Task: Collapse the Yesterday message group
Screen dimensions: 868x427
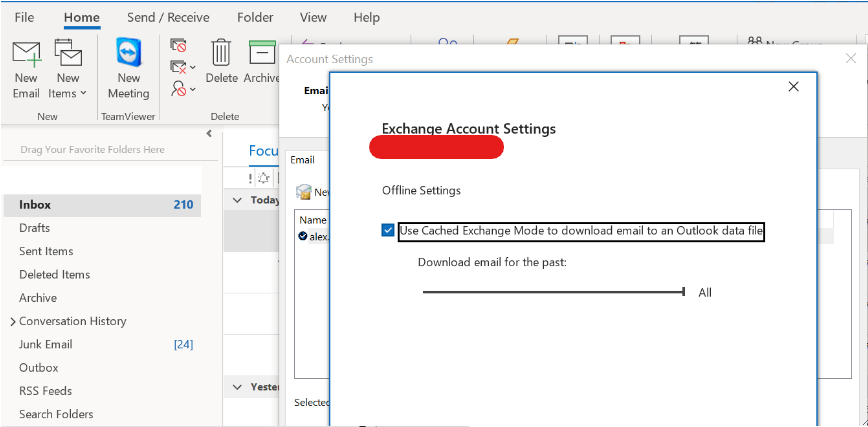Action: (237, 387)
